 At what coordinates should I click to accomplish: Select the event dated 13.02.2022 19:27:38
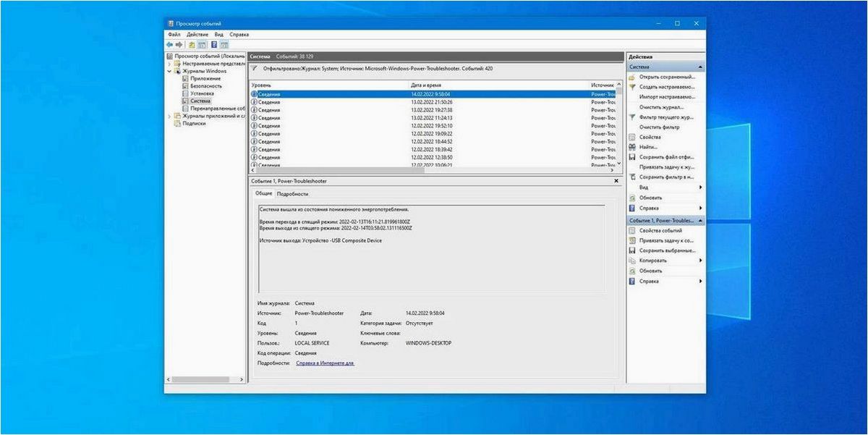[433, 110]
